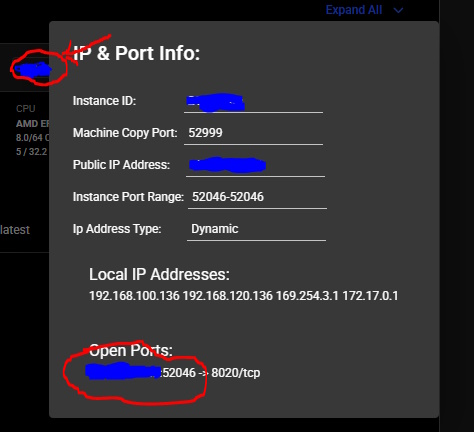Viewport: 474px width, 432px height.
Task: Expand the Expand All chevron arrow
Action: click(x=398, y=11)
